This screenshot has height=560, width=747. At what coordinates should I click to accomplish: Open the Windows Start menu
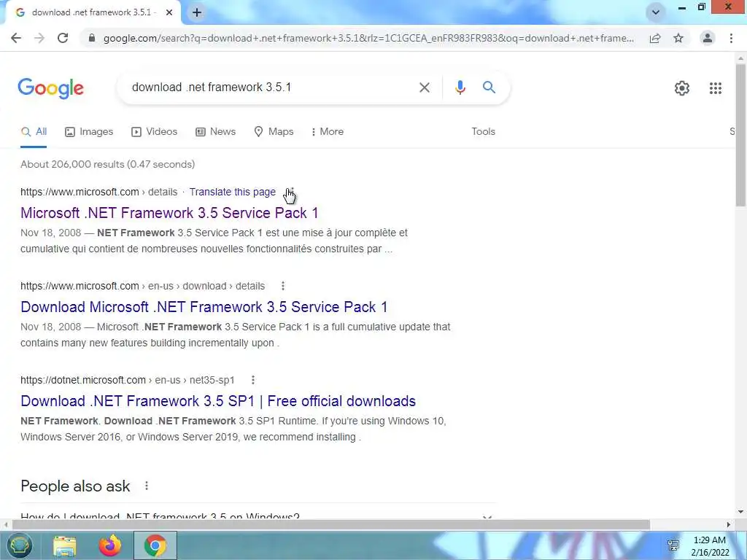(x=19, y=545)
